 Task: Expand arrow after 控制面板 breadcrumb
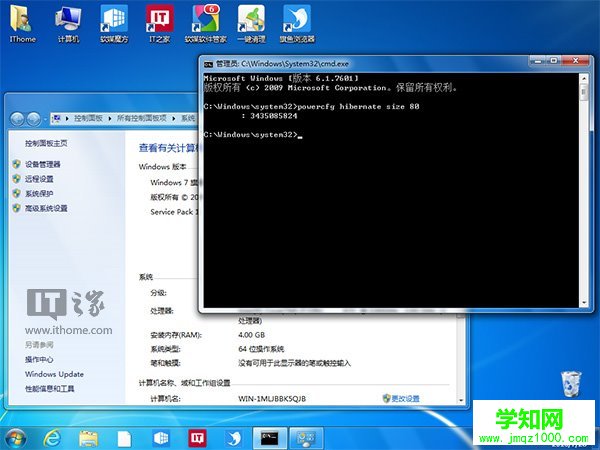109,119
